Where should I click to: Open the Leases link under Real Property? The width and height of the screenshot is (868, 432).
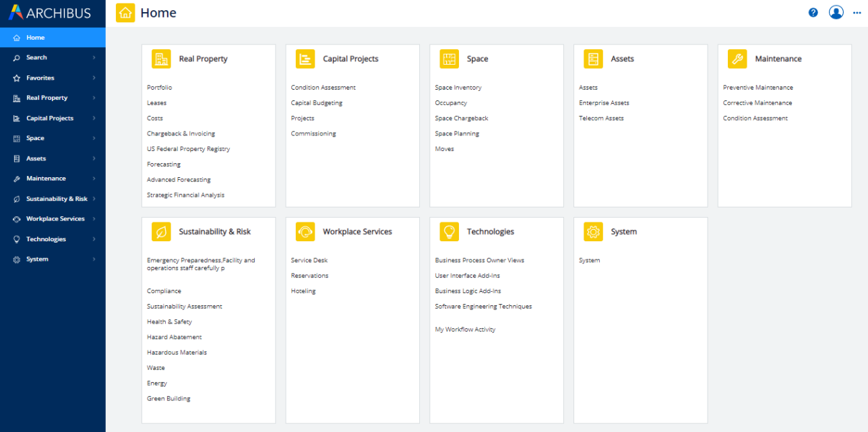coord(156,103)
